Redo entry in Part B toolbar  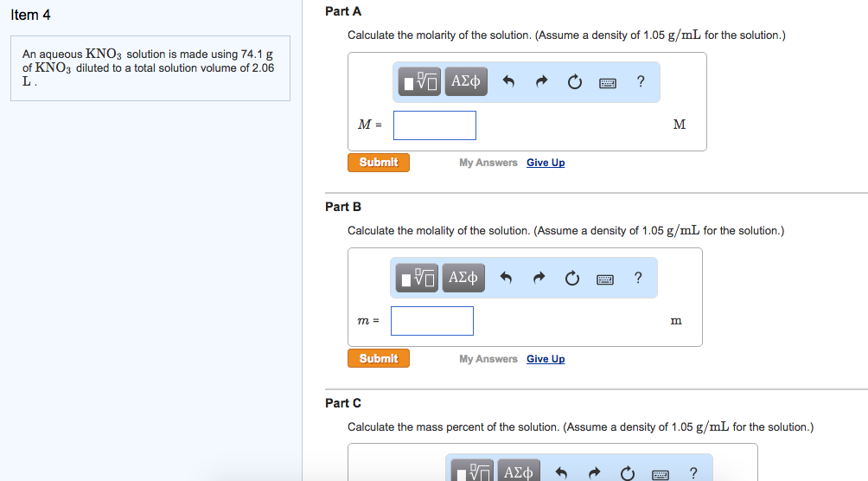tap(539, 278)
